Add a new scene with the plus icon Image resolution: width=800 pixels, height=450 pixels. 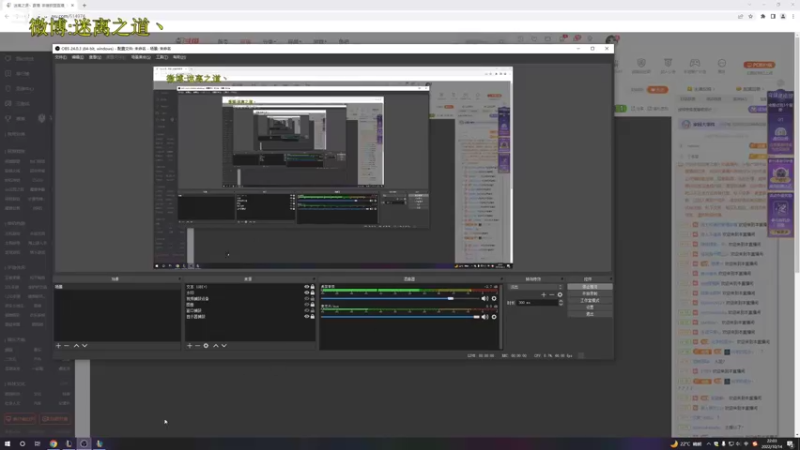click(x=58, y=345)
